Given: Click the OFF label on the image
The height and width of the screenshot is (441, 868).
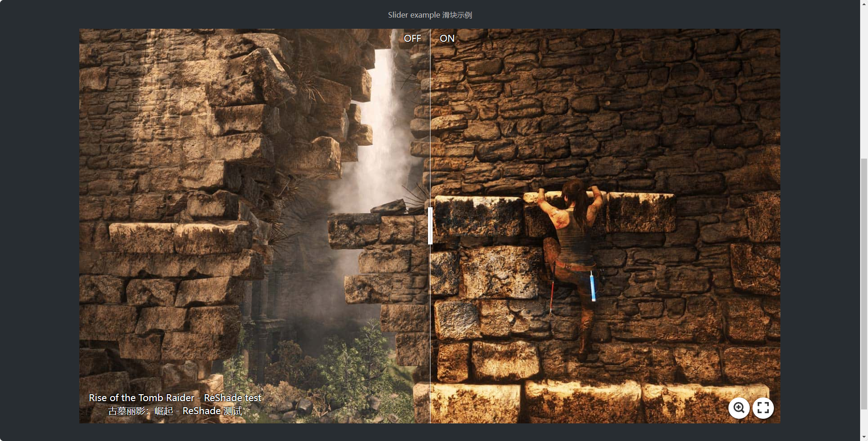Looking at the screenshot, I should coord(412,38).
